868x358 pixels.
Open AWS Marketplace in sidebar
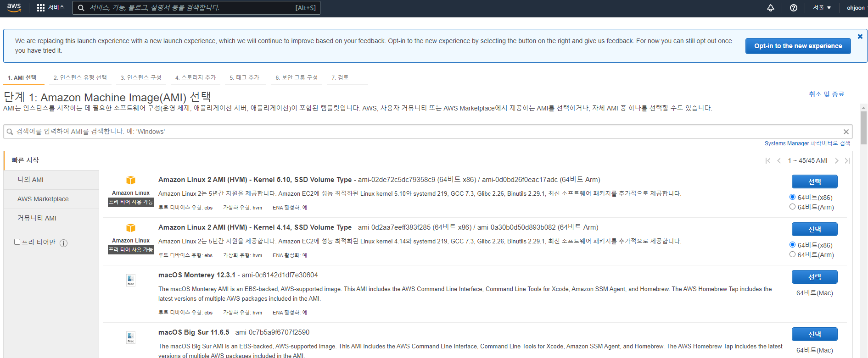51,199
